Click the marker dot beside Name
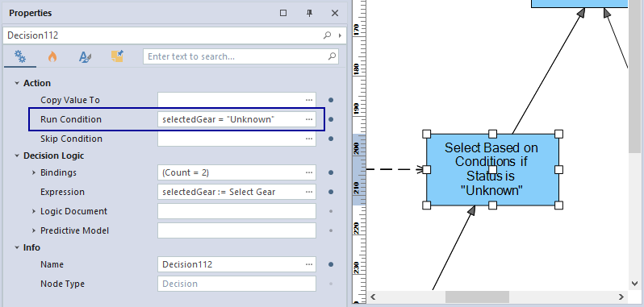 tap(331, 264)
